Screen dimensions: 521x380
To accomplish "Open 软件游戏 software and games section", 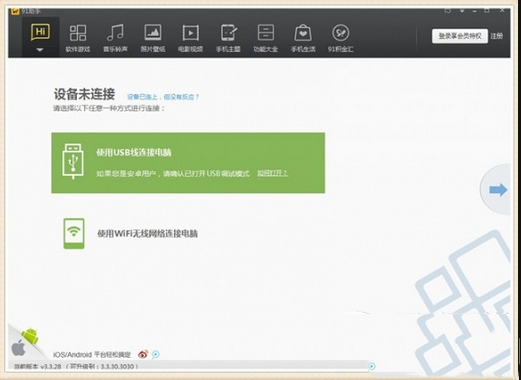I will click(78, 38).
